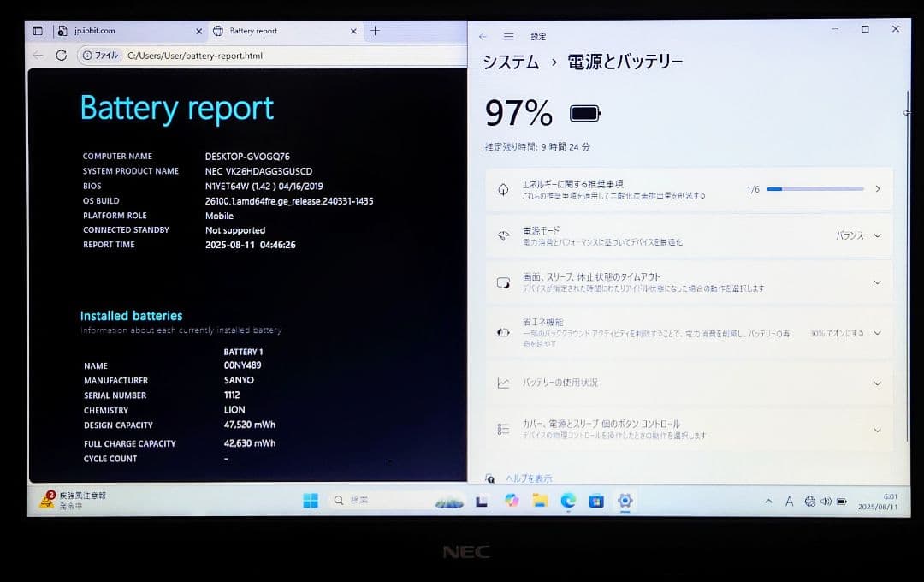Click the battery icon next to 97%
This screenshot has width=924, height=582.
click(x=585, y=112)
